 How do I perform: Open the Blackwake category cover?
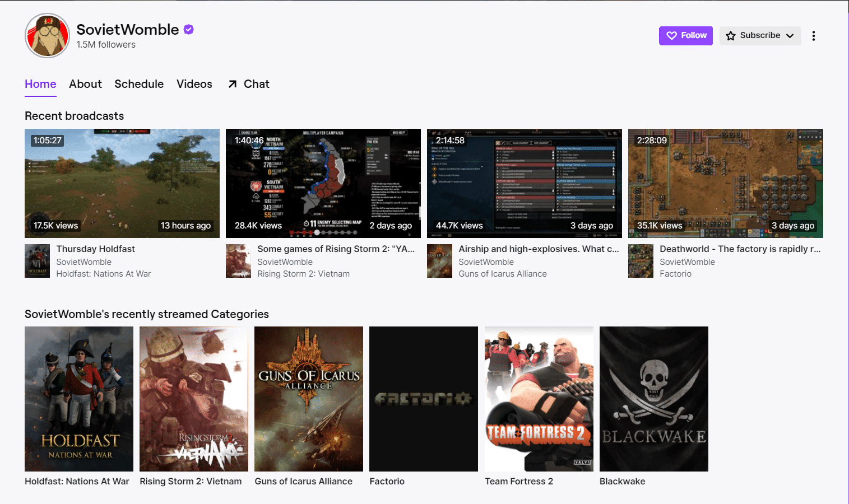(x=654, y=399)
